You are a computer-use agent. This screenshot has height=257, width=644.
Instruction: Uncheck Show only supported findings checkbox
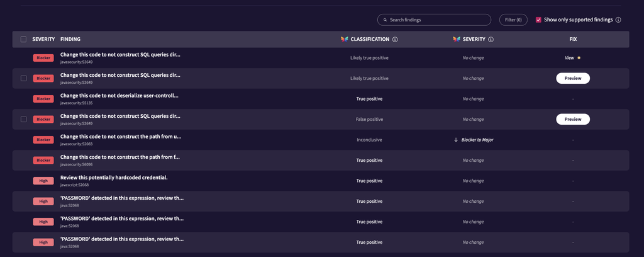[x=538, y=20]
